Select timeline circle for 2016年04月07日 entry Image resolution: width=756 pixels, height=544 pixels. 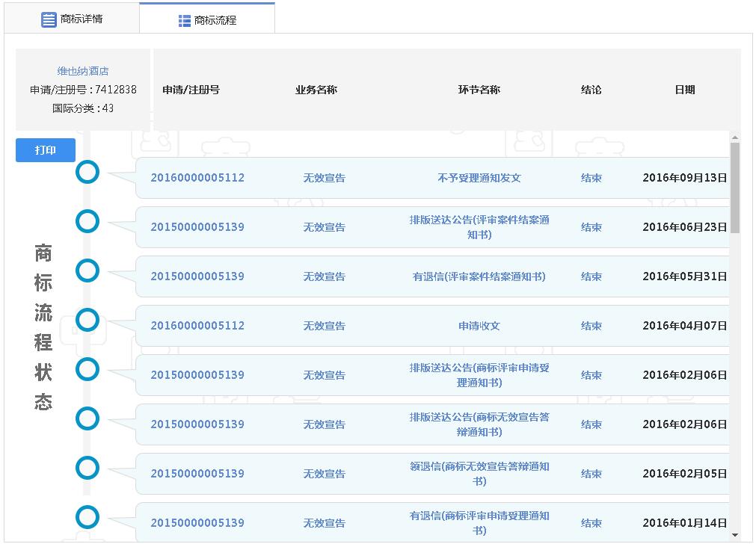tap(87, 320)
